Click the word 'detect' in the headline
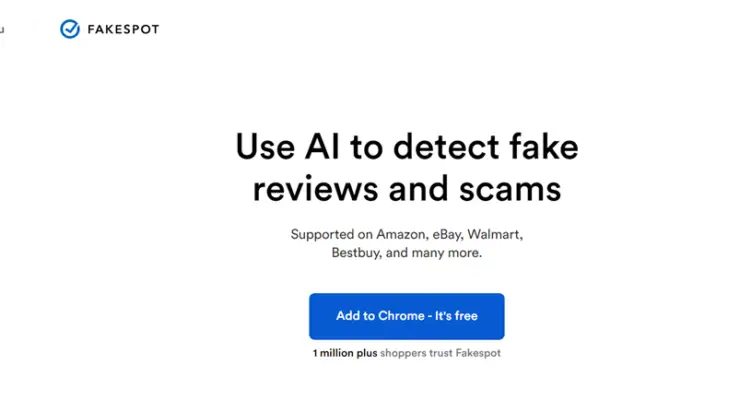740x400 pixels. point(446,146)
